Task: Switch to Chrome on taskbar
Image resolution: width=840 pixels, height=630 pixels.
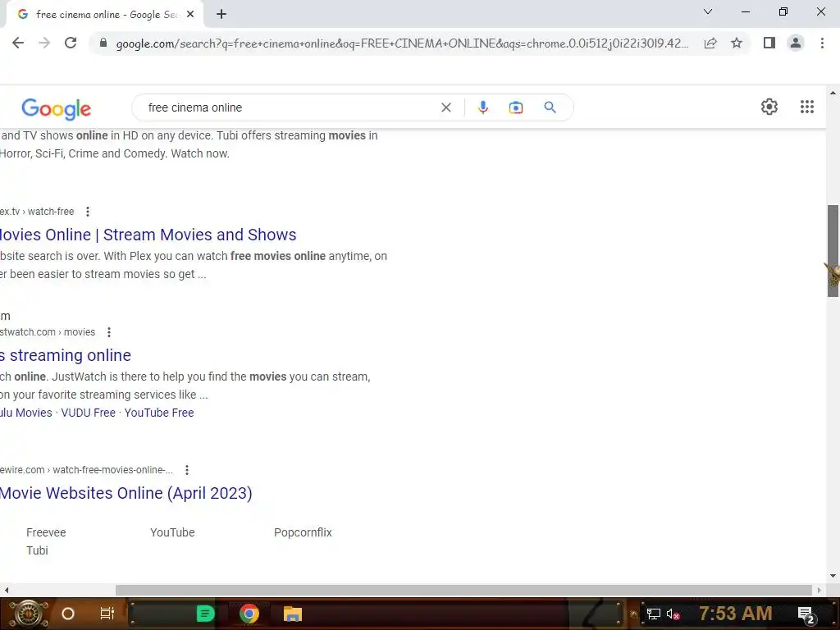Action: click(x=249, y=614)
